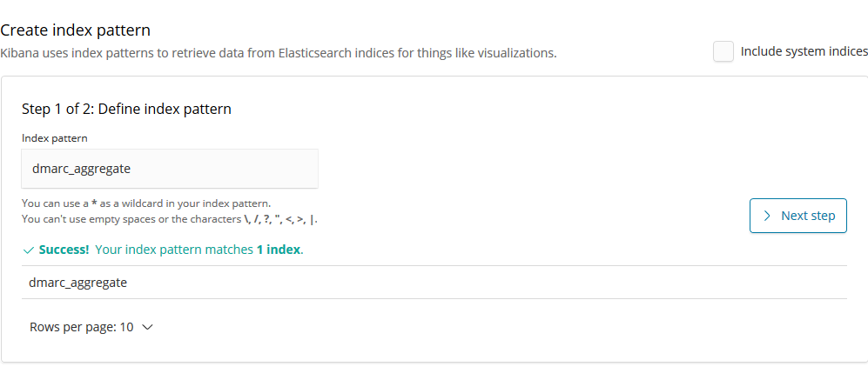This screenshot has width=868, height=380.
Task: Click the chevron arrow inside Next step
Action: [767, 216]
